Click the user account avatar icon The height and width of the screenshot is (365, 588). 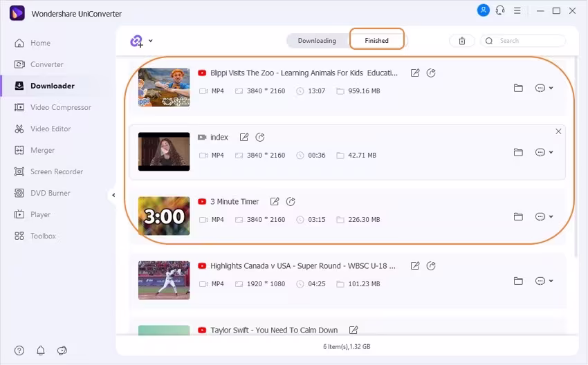click(484, 10)
